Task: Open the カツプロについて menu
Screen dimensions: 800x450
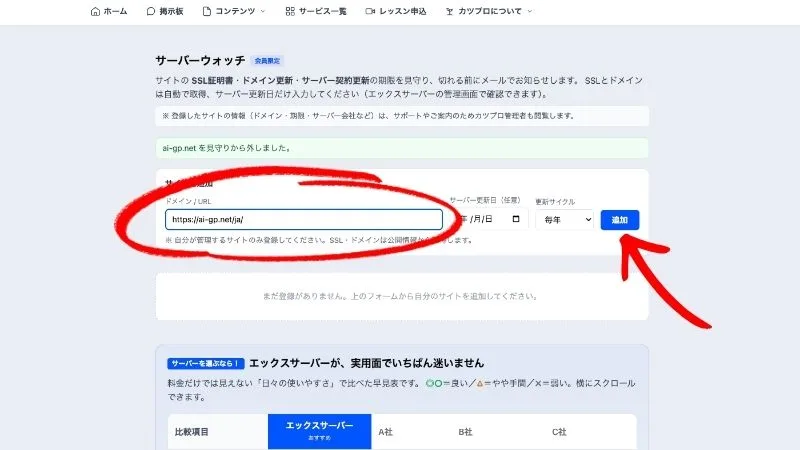Action: point(489,11)
